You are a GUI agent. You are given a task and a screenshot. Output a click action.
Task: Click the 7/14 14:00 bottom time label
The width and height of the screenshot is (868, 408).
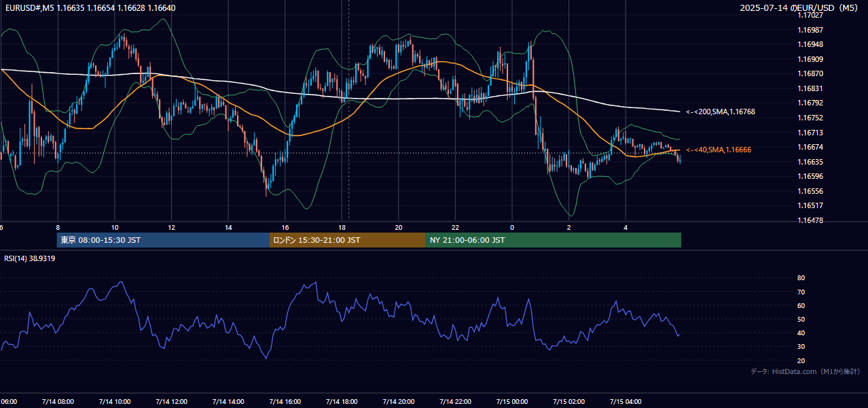(228, 401)
